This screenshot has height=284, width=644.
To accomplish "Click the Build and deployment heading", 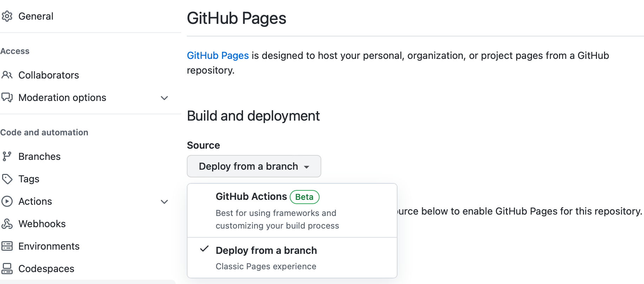I will point(253,116).
